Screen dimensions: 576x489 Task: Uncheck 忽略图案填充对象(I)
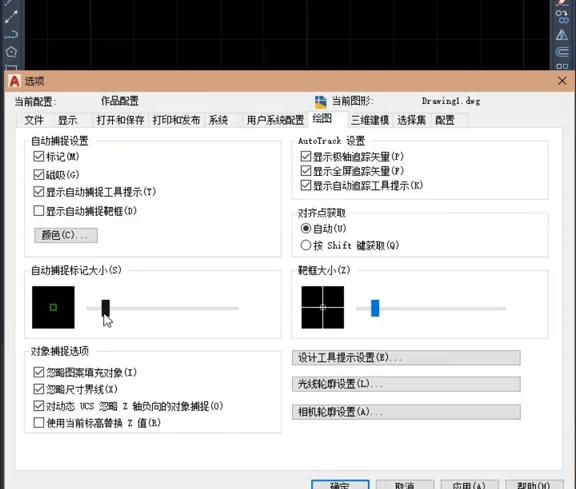click(x=39, y=373)
